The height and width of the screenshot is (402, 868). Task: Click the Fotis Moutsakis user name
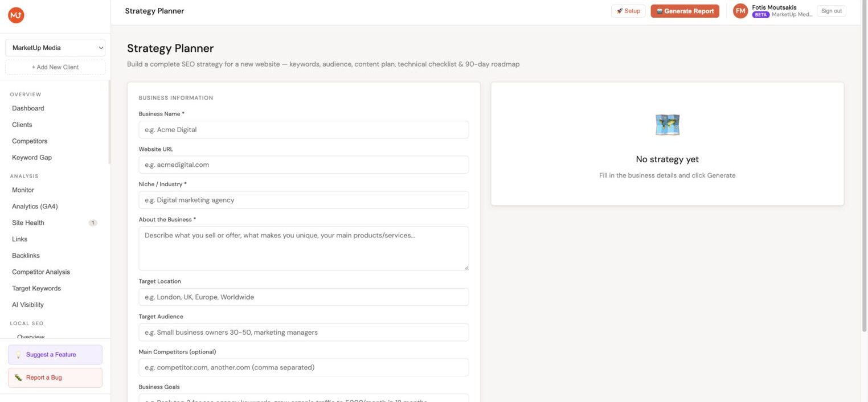click(774, 7)
